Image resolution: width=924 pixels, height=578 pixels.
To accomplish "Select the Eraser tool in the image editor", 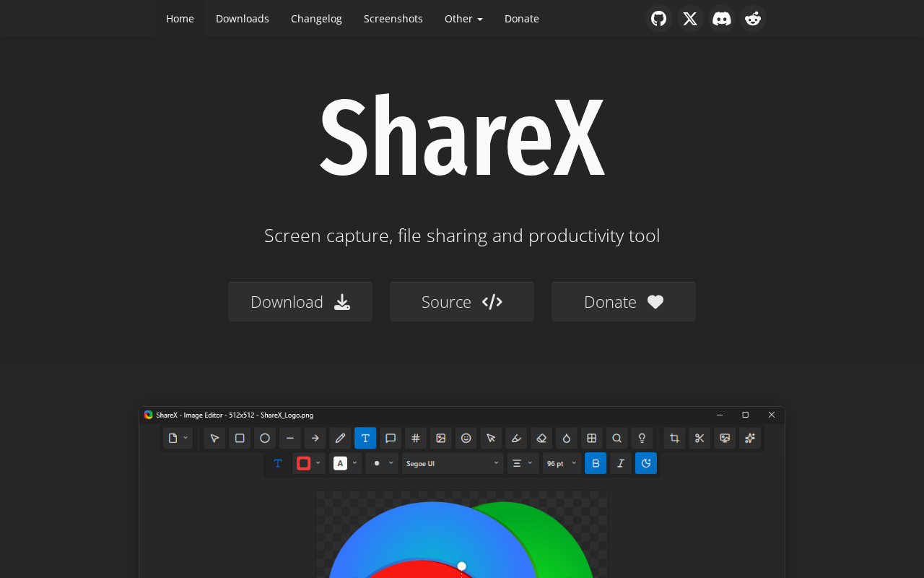I will (541, 438).
